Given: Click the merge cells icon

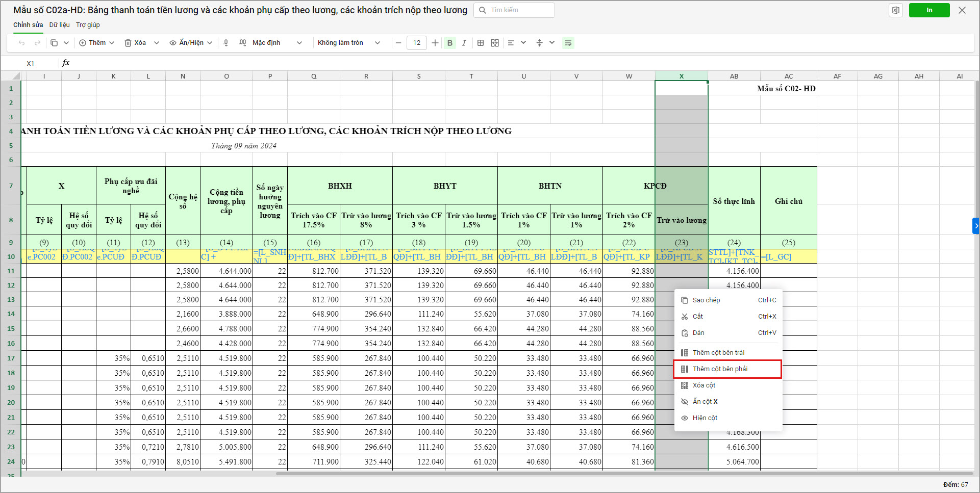Looking at the screenshot, I should click(x=495, y=43).
